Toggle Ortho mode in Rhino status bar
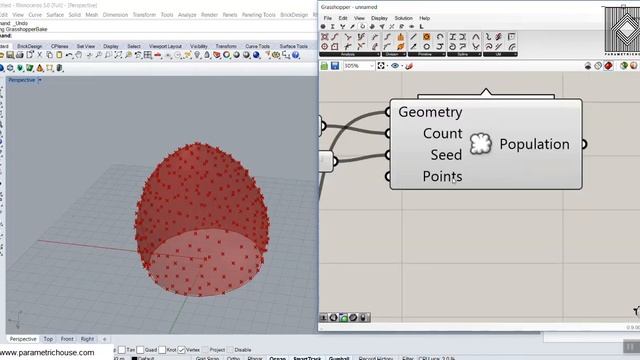The height and width of the screenshot is (360, 640). click(233, 358)
